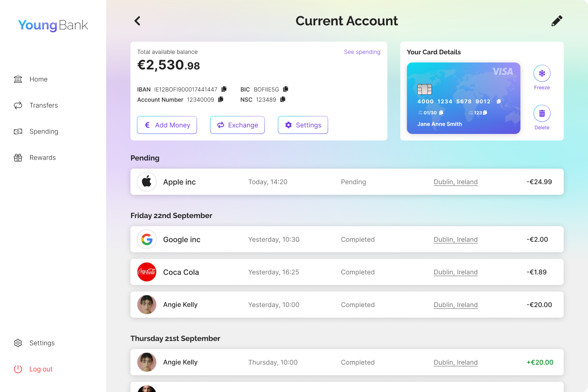This screenshot has width=588, height=392.
Task: Copy the card number on Visa card
Action: (x=499, y=101)
